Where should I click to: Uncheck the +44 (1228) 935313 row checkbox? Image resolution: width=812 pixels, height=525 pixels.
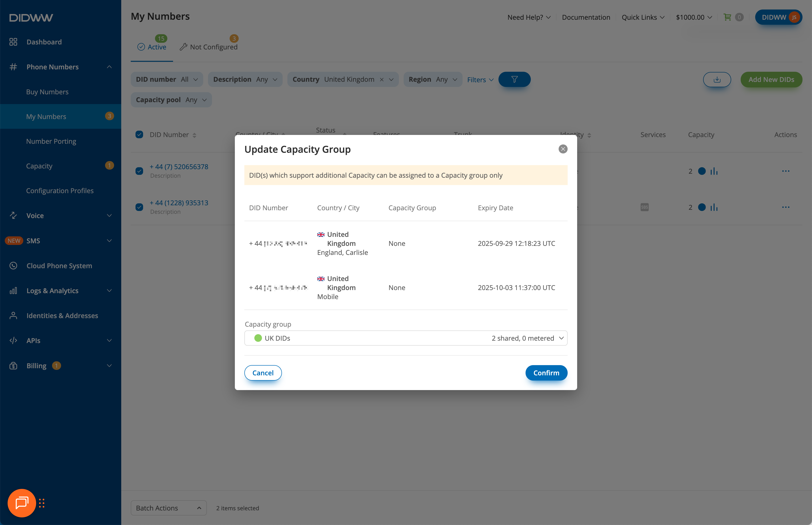click(x=139, y=207)
